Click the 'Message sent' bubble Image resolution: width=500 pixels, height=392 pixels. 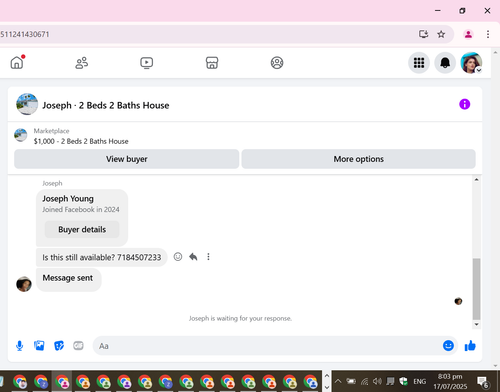click(68, 279)
